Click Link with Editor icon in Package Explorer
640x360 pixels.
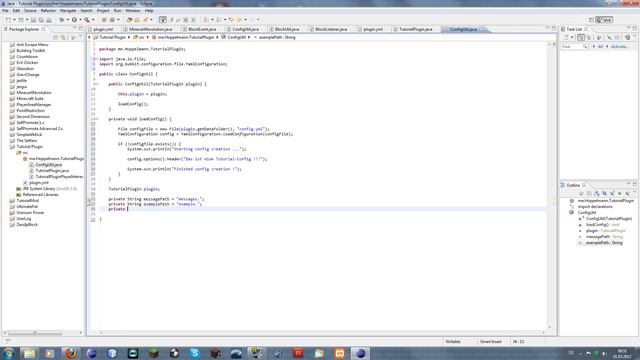(x=63, y=37)
